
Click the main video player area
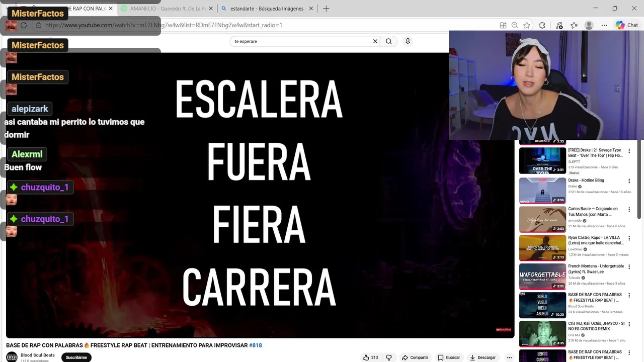click(260, 195)
